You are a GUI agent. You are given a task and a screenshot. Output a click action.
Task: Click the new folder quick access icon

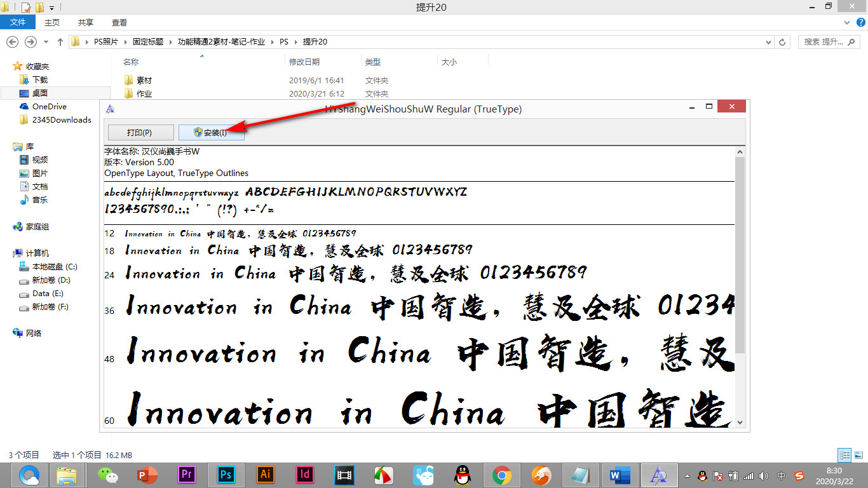tap(39, 8)
